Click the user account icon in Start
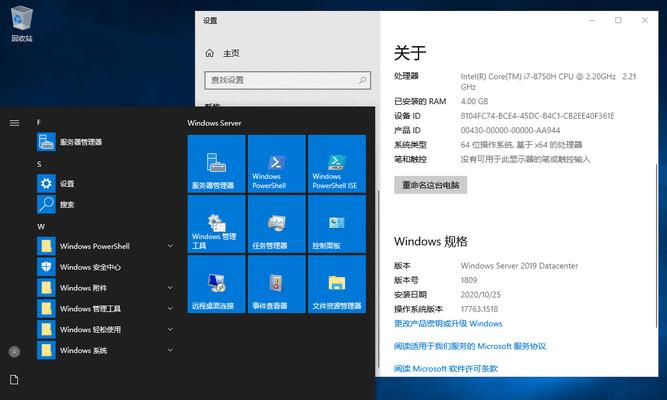 [14, 352]
